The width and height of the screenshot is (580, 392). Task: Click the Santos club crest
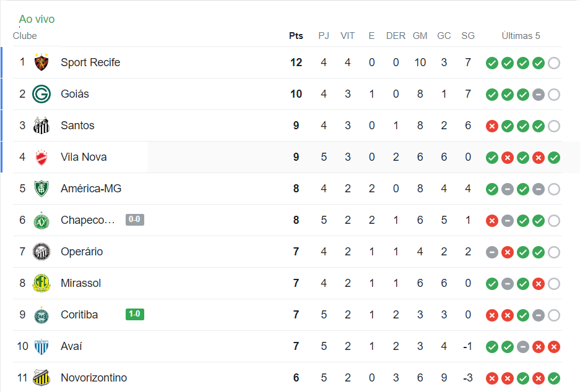coord(41,126)
